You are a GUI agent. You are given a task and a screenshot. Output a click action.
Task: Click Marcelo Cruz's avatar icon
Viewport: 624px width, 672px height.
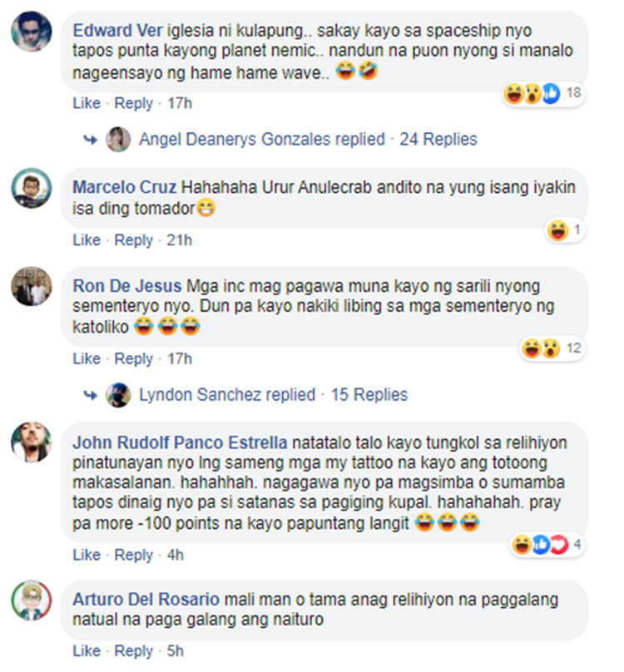coord(32,188)
